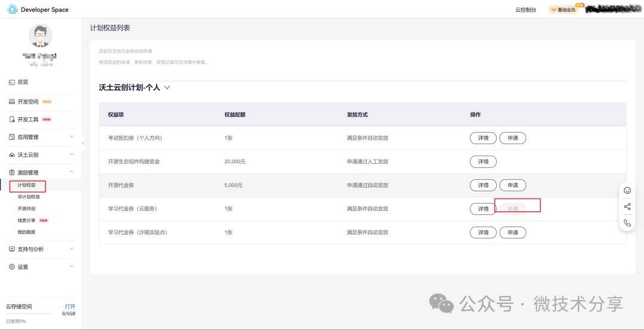This screenshot has width=644, height=330.
Task: Click the 申请通过人工发放 cell
Action: click(367, 161)
